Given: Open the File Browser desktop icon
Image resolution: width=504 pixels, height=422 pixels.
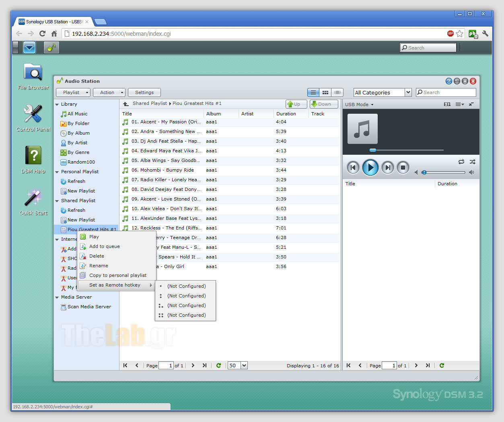Looking at the screenshot, I should click(33, 76).
